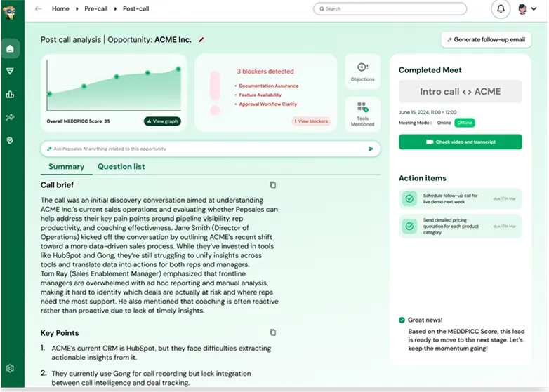
Task: Switch to the Summary tab
Action: click(66, 167)
